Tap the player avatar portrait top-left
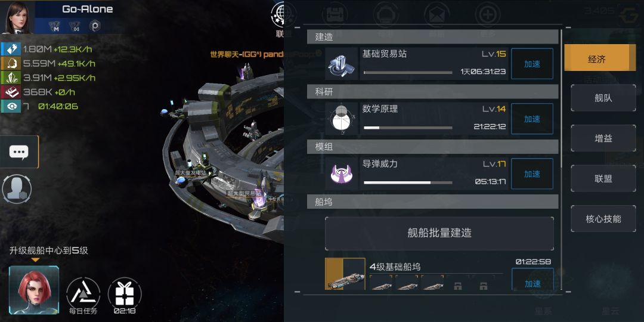Screen dimensions: 644x322 (x=17, y=17)
